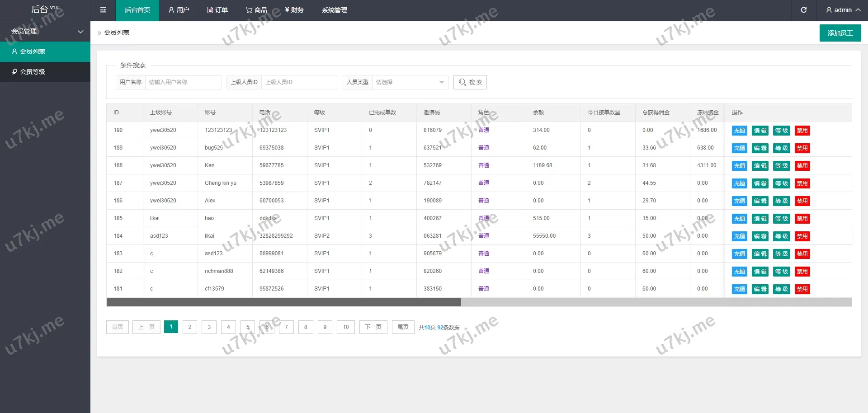Expand the 人员类型 dropdown
The width and height of the screenshot is (868, 413).
point(410,82)
